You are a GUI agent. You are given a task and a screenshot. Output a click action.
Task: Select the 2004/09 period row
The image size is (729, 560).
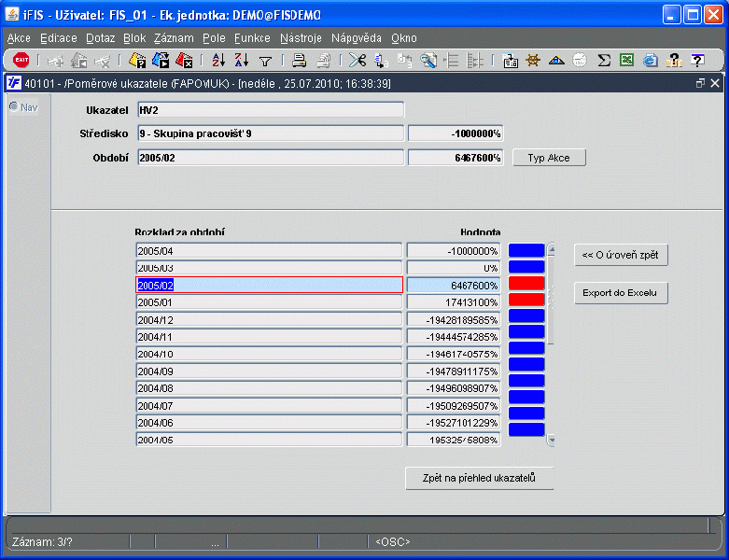pos(269,371)
